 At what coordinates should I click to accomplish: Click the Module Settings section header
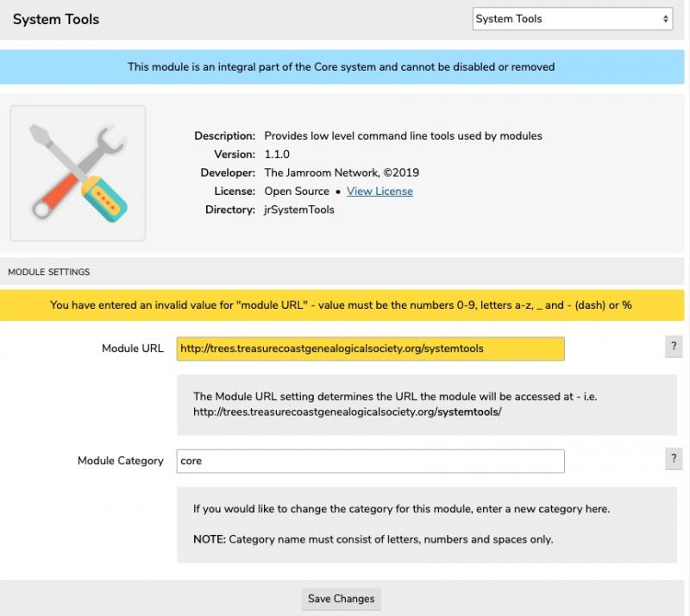(x=49, y=272)
